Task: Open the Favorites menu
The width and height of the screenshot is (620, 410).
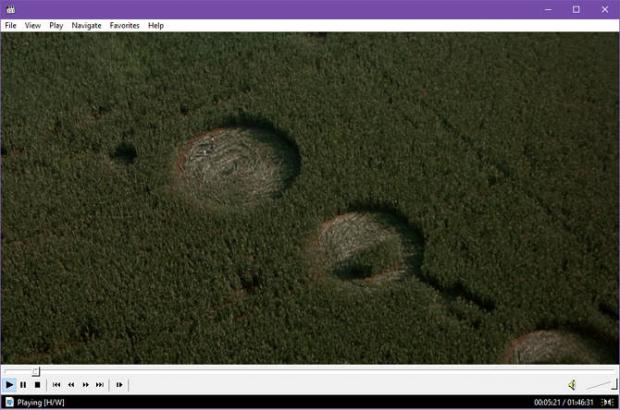Action: pos(125,25)
